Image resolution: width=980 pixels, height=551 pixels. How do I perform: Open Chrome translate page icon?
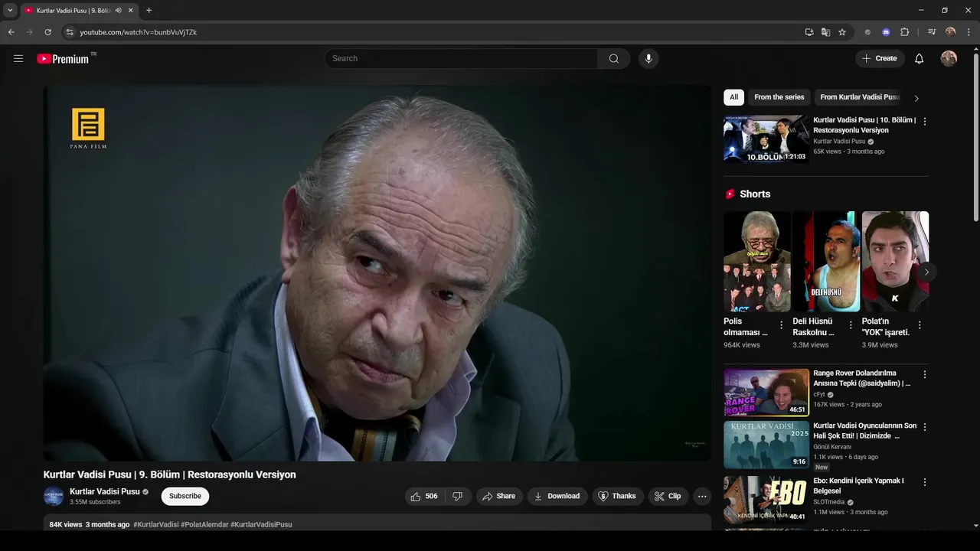(825, 32)
